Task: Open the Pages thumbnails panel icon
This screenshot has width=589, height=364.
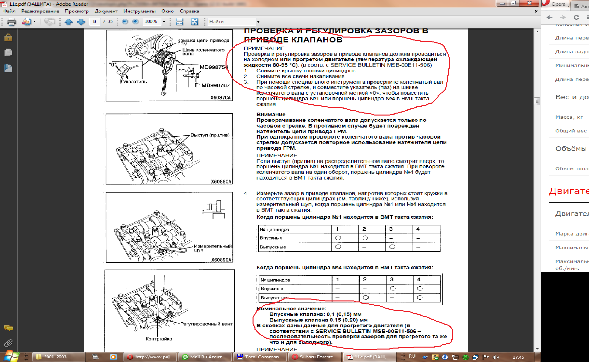Action: [8, 52]
